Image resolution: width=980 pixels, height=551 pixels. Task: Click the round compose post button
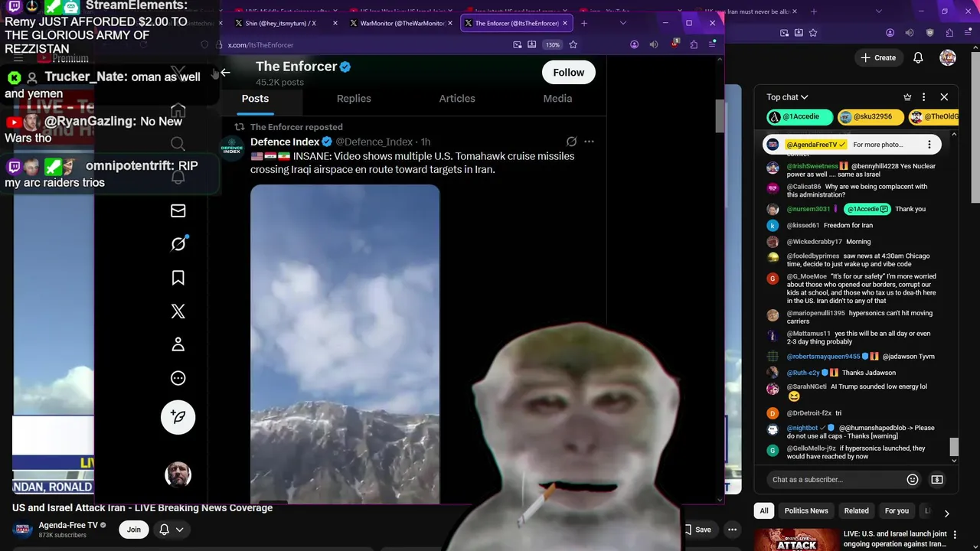point(178,417)
